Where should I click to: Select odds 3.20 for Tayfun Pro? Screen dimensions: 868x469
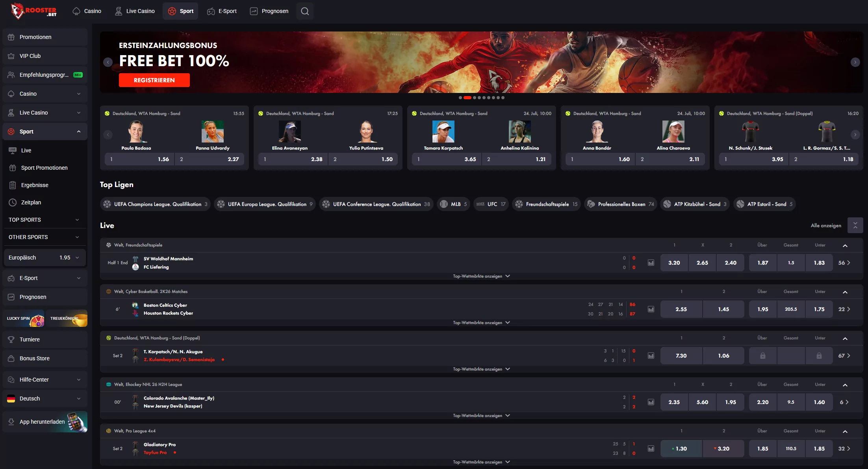[723, 449]
